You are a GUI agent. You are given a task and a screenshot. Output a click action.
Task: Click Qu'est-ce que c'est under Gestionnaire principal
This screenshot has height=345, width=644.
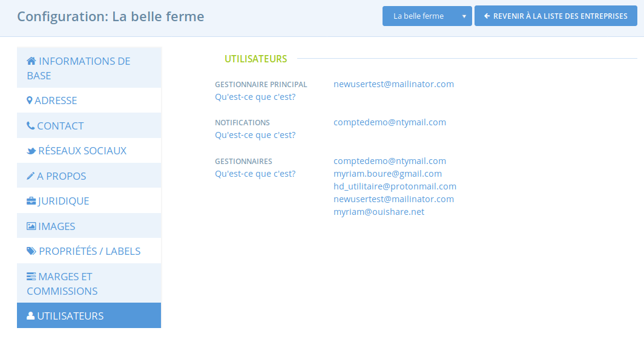coord(255,97)
